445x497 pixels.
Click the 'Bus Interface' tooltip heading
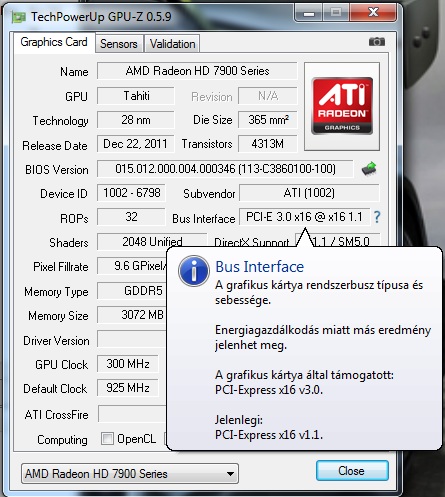click(260, 267)
